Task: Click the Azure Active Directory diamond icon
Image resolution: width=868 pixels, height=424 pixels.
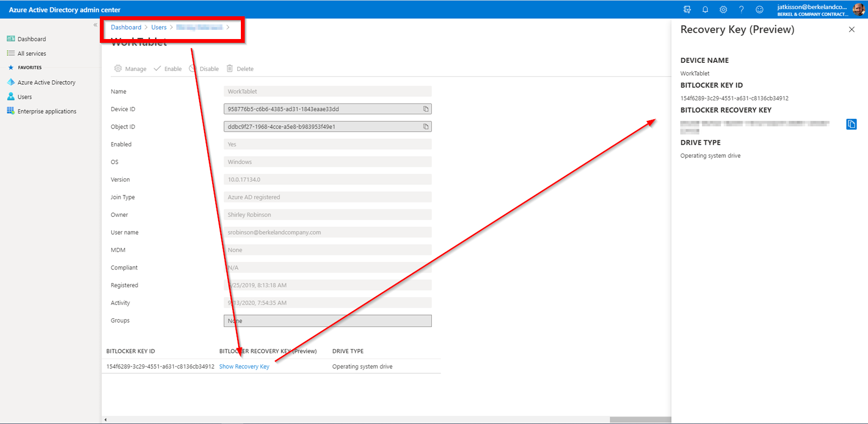Action: (11, 82)
